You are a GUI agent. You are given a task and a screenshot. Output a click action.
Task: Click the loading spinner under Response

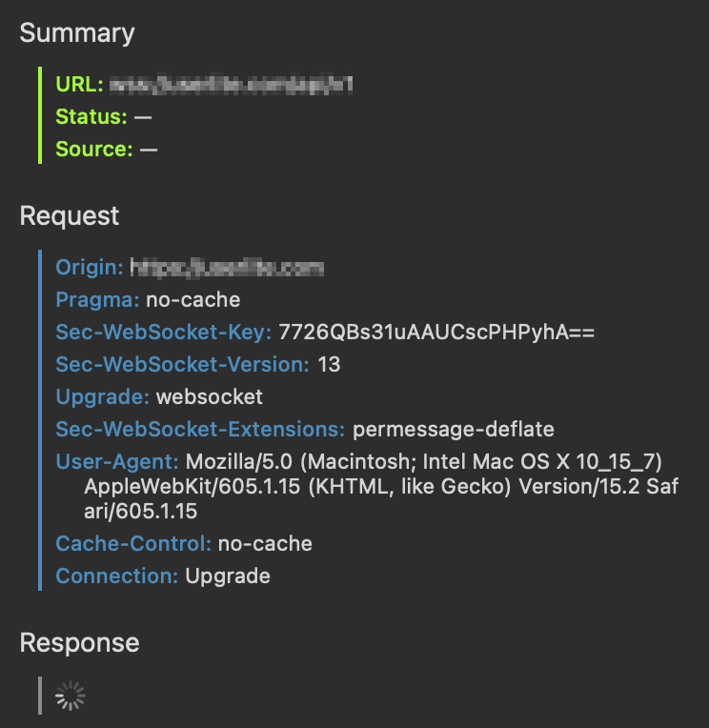click(x=71, y=696)
